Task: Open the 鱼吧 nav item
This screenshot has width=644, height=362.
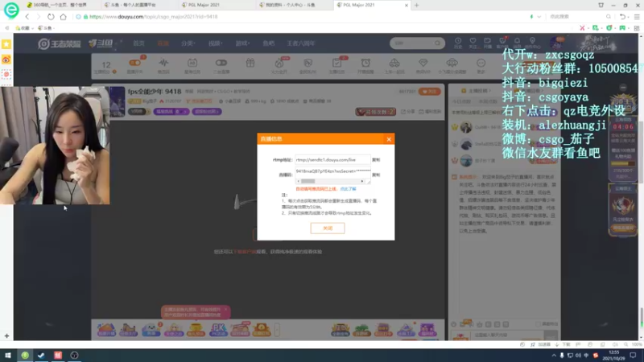Action: pyautogui.click(x=269, y=43)
